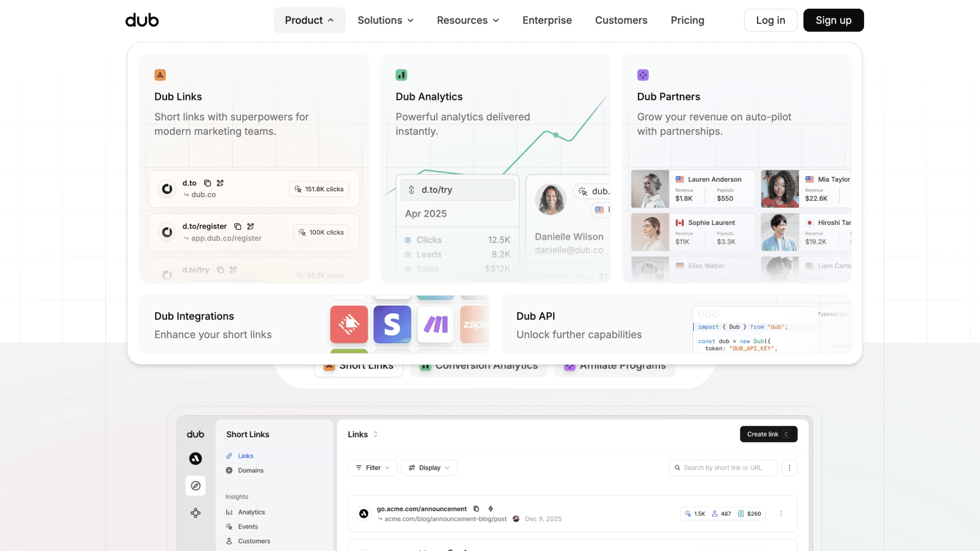This screenshot has height=551, width=980.
Task: Open Lauren Anderson's partner photo card
Action: coord(650,189)
